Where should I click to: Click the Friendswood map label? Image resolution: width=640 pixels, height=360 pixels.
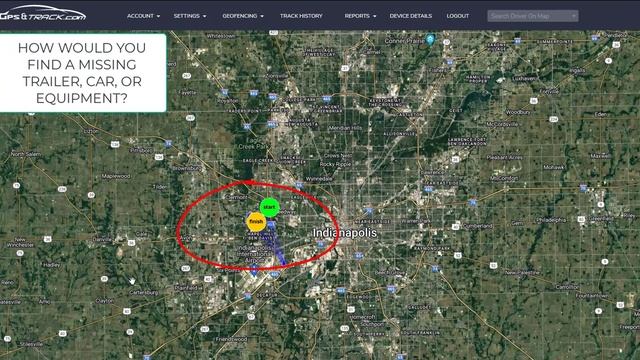click(231, 339)
